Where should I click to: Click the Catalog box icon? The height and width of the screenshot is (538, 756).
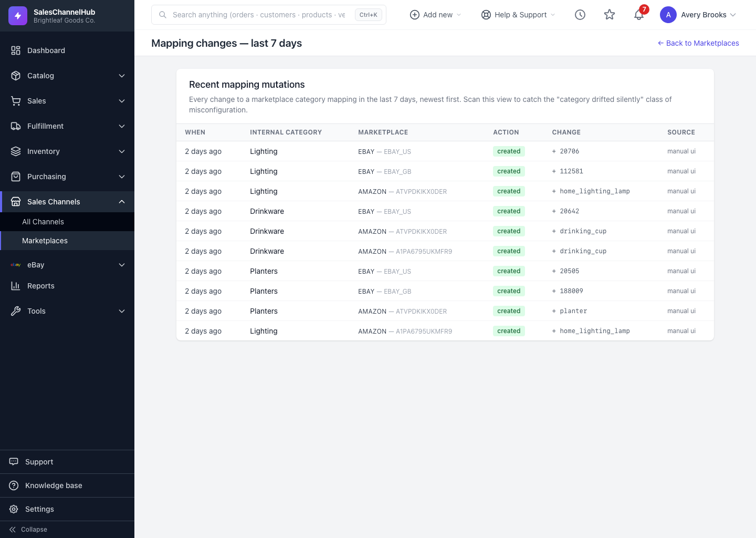[16, 76]
